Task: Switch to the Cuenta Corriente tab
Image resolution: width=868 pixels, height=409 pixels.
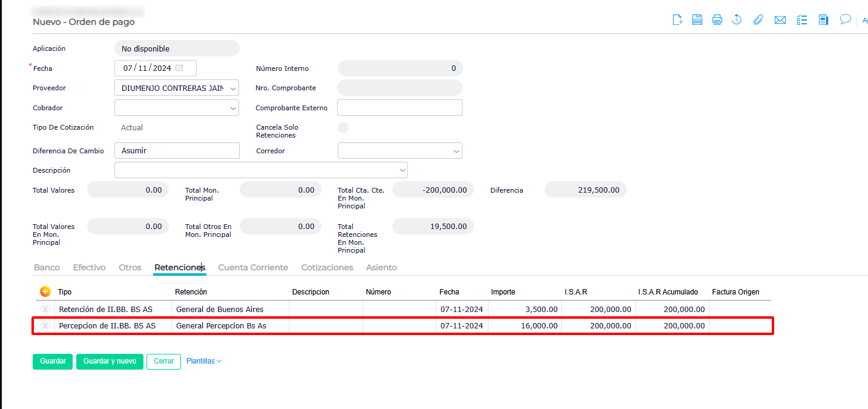Action: click(x=253, y=267)
